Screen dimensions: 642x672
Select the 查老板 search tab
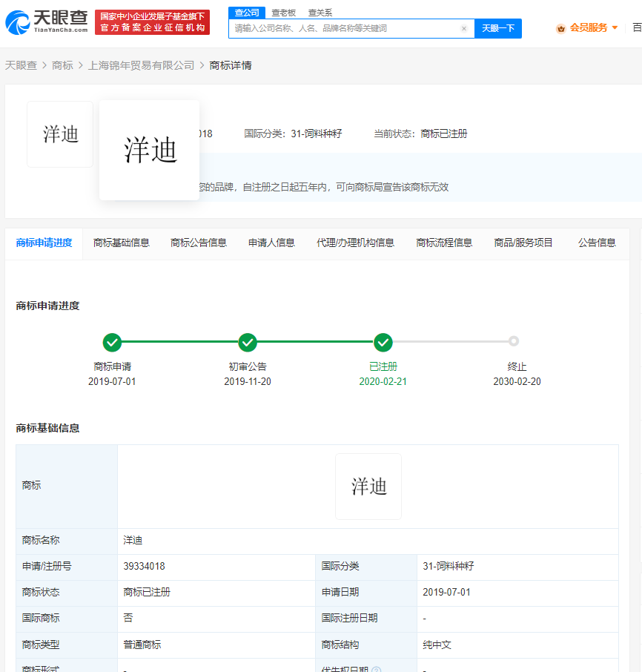coord(283,13)
